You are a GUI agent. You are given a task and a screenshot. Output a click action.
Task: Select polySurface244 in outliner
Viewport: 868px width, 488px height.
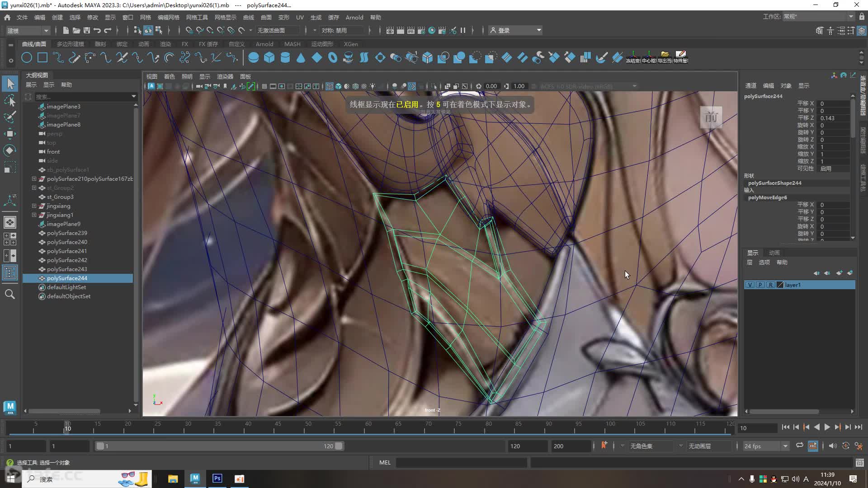[x=78, y=278]
